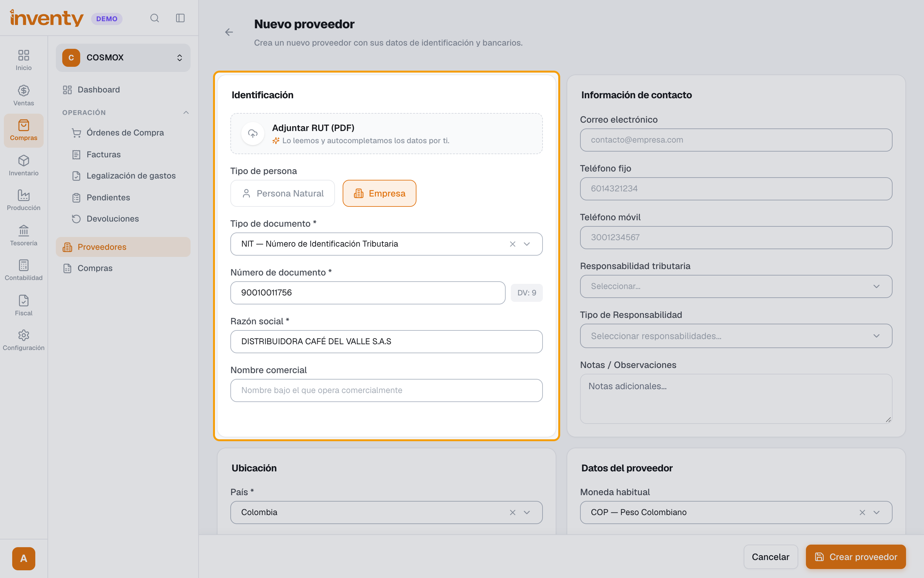The height and width of the screenshot is (578, 924).
Task: Open the Moneda habitual dropdown chevron
Action: [876, 512]
